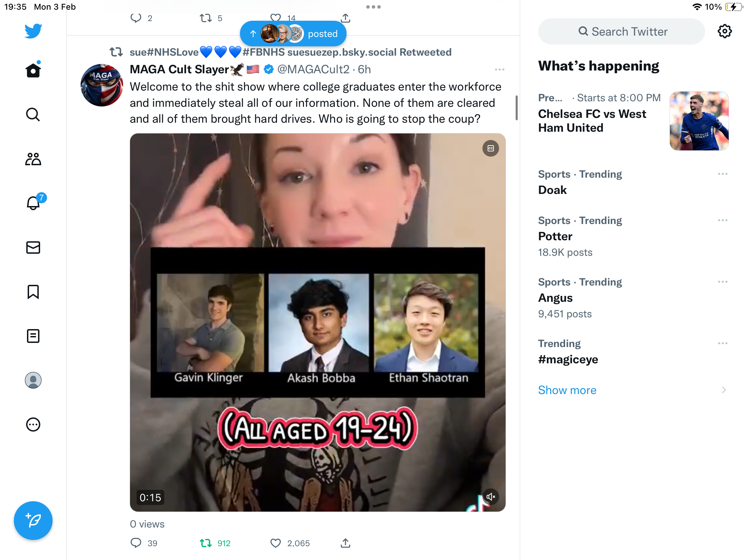Open more options for #magiceye trend

point(722,343)
